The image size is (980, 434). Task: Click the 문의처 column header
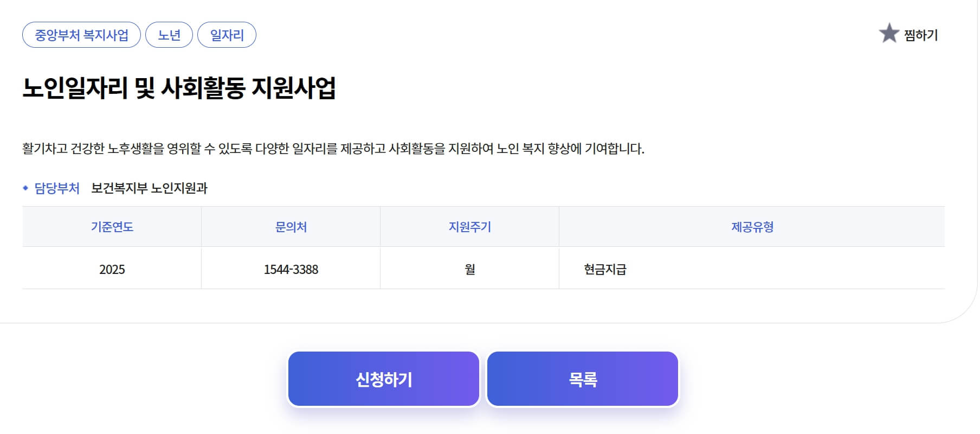click(x=291, y=227)
